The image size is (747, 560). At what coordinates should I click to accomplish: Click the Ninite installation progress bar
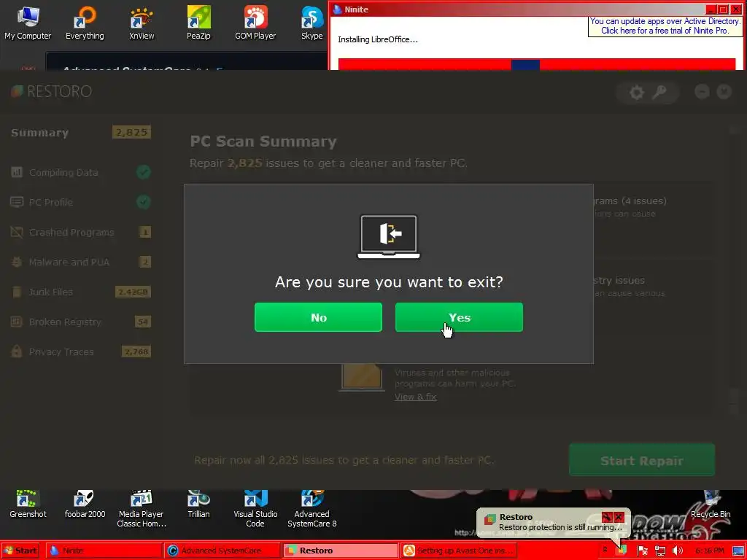coord(537,64)
